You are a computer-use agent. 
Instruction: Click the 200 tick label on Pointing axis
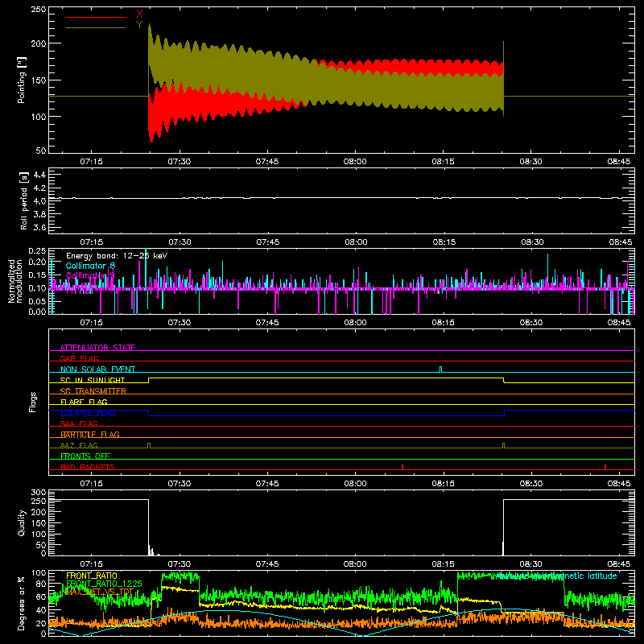coord(38,43)
